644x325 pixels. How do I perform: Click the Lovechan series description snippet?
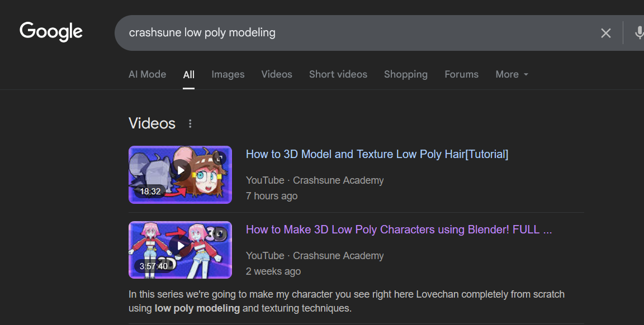(x=347, y=301)
